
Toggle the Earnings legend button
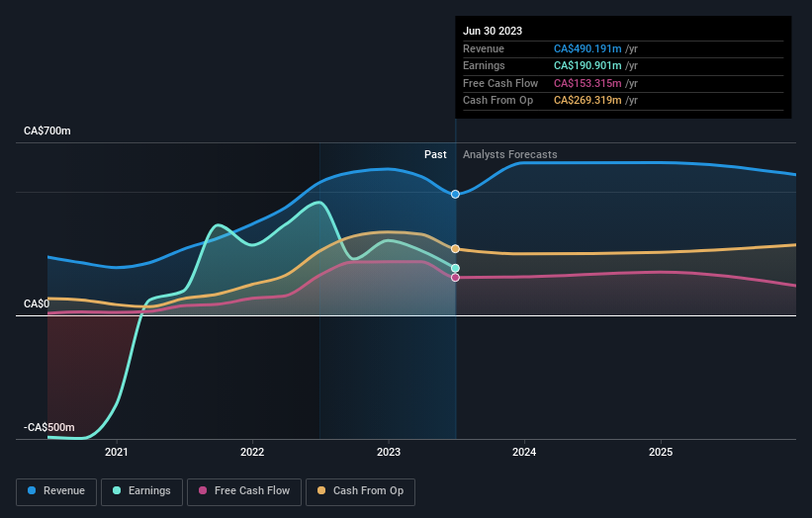141,491
